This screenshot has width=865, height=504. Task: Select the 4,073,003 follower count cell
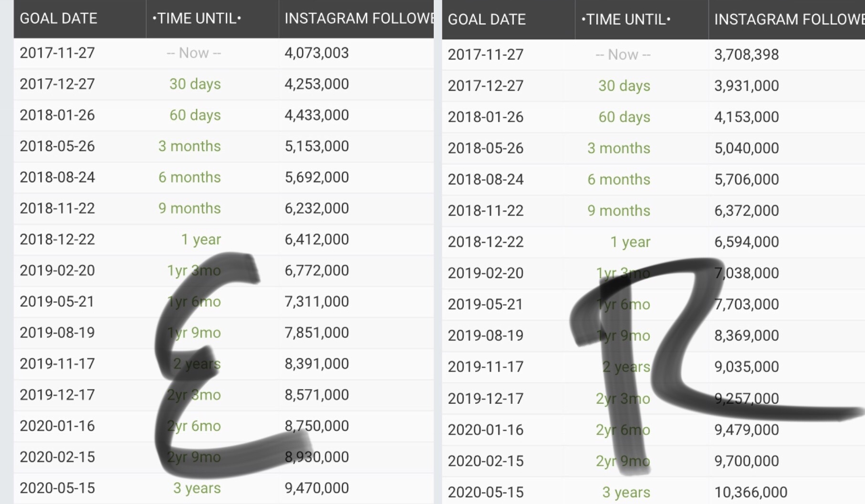coord(317,53)
